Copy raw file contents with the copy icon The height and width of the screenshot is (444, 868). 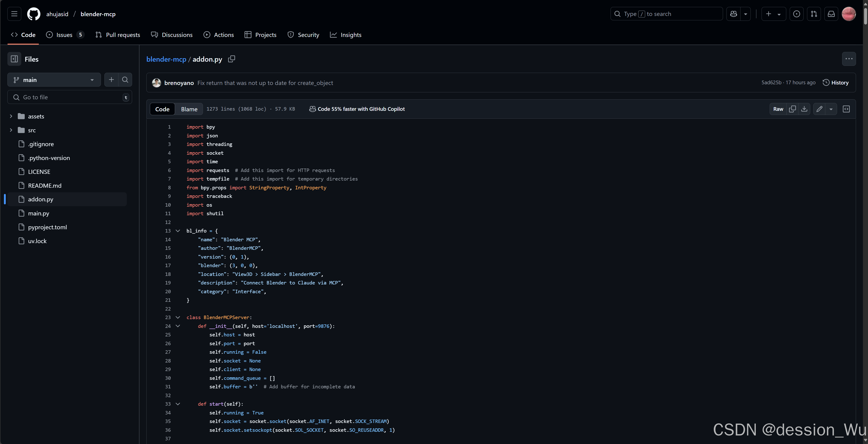[792, 109]
